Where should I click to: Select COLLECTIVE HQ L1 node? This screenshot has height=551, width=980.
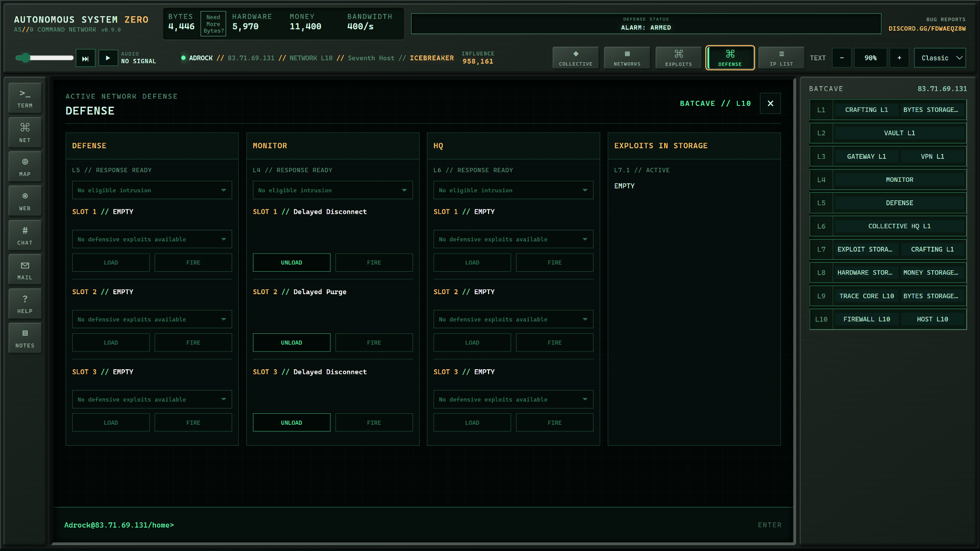(x=900, y=226)
